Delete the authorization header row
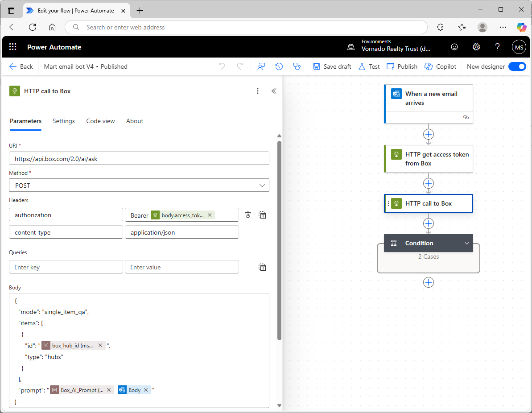This screenshot has width=532, height=413. pos(248,215)
